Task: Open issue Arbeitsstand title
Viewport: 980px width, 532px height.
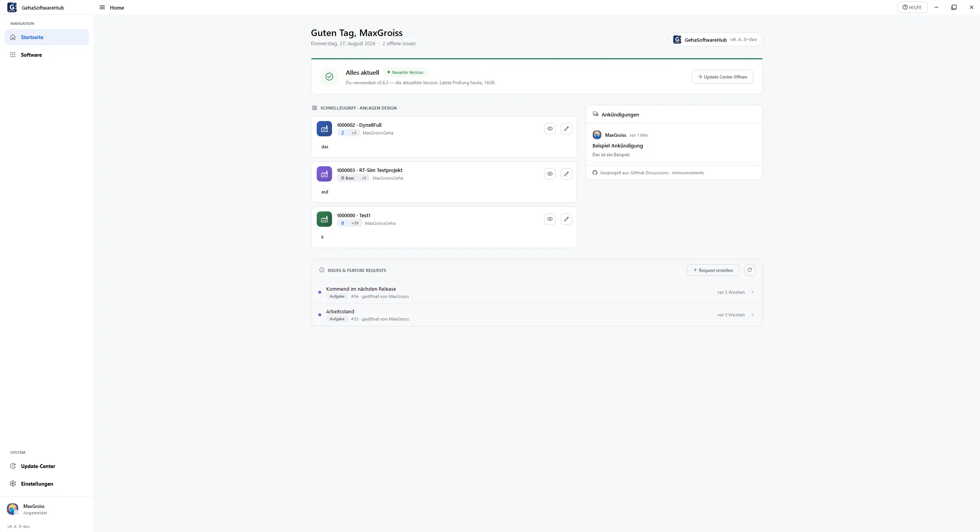Action: pos(340,311)
